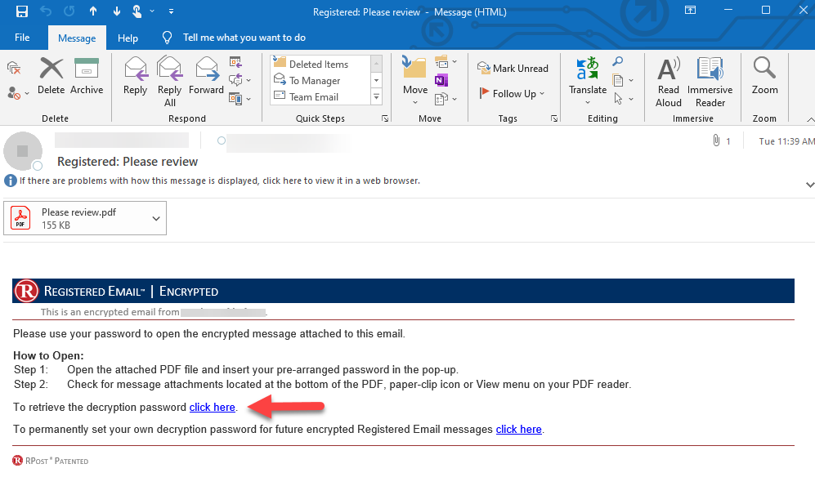Click the Zoom icon in the ribbon

click(764, 78)
